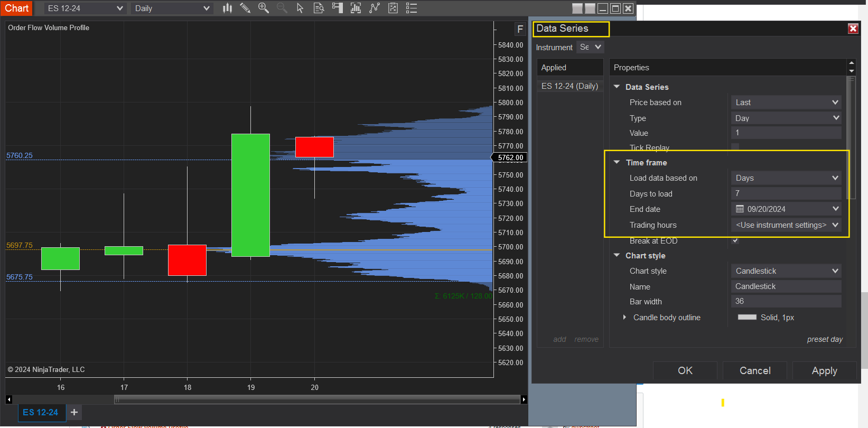Open the Chart style Candlestick dropdown
This screenshot has width=868, height=428.
pos(786,271)
